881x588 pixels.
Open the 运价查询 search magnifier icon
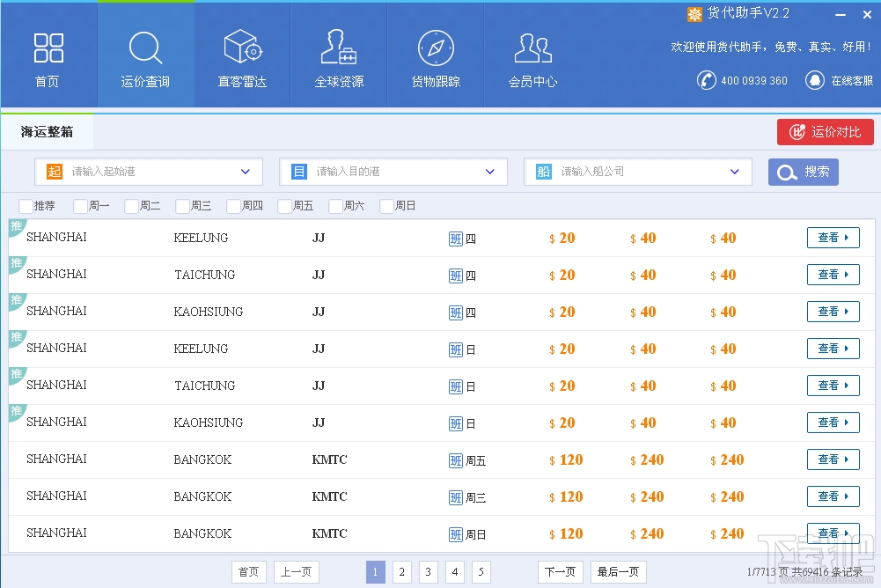pyautogui.click(x=145, y=48)
